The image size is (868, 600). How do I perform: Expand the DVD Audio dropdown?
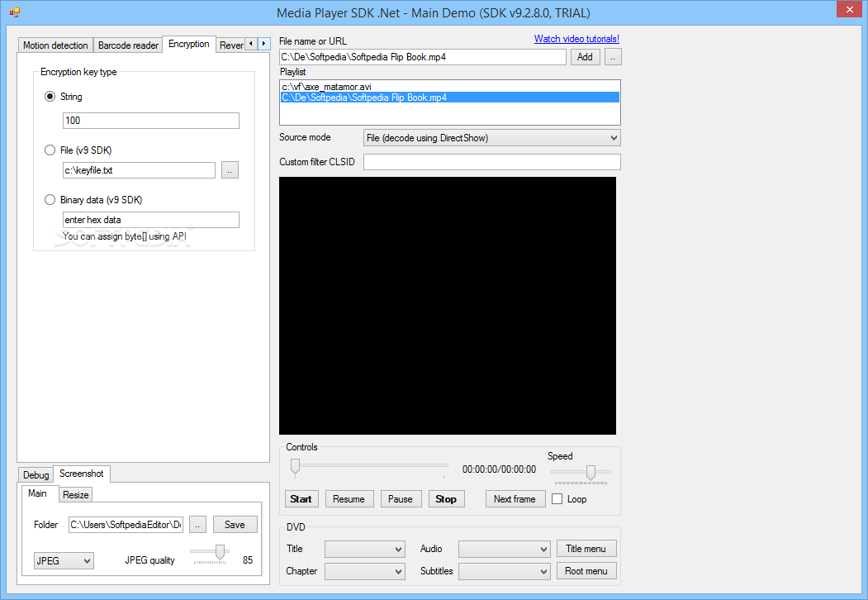(505, 549)
